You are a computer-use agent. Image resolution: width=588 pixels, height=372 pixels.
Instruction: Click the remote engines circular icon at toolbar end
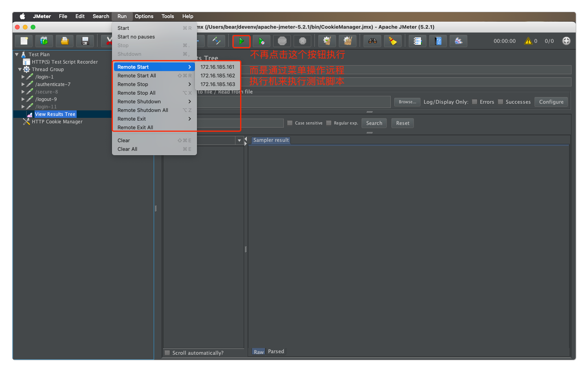pos(566,41)
